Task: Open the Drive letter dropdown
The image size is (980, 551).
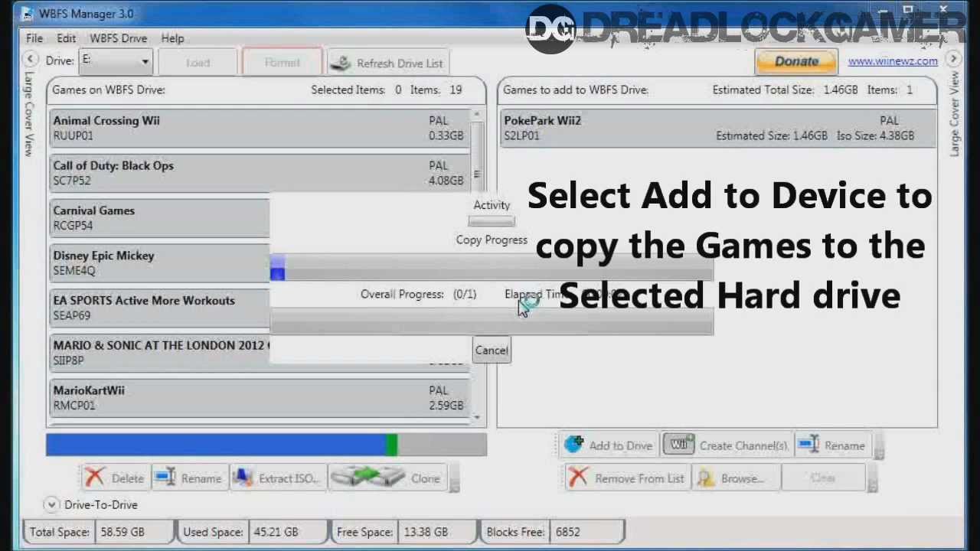Action: [x=116, y=61]
